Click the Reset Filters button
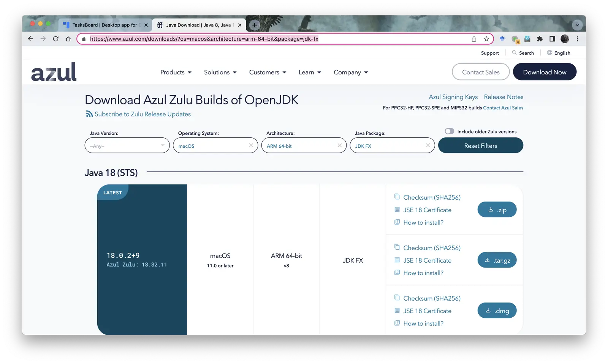This screenshot has height=364, width=608. pyautogui.click(x=480, y=145)
